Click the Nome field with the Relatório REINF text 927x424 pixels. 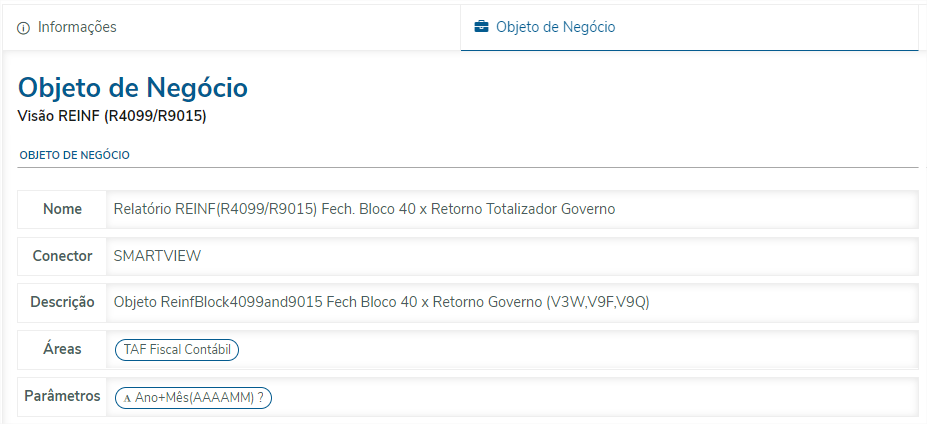pyautogui.click(x=364, y=209)
